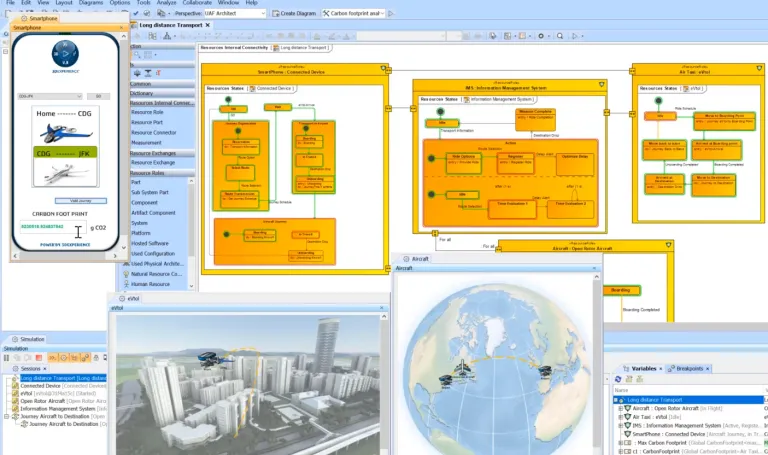Switch to the Breakpoints tab
This screenshot has height=455, width=768.
[x=689, y=368]
